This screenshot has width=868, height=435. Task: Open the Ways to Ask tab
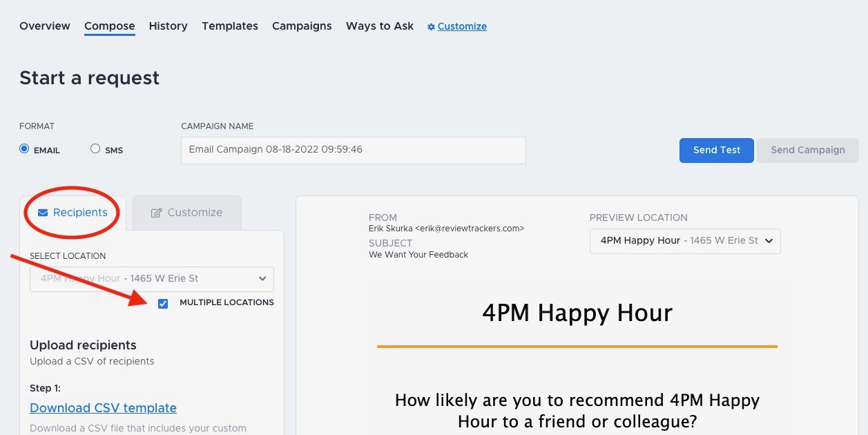[x=380, y=26]
